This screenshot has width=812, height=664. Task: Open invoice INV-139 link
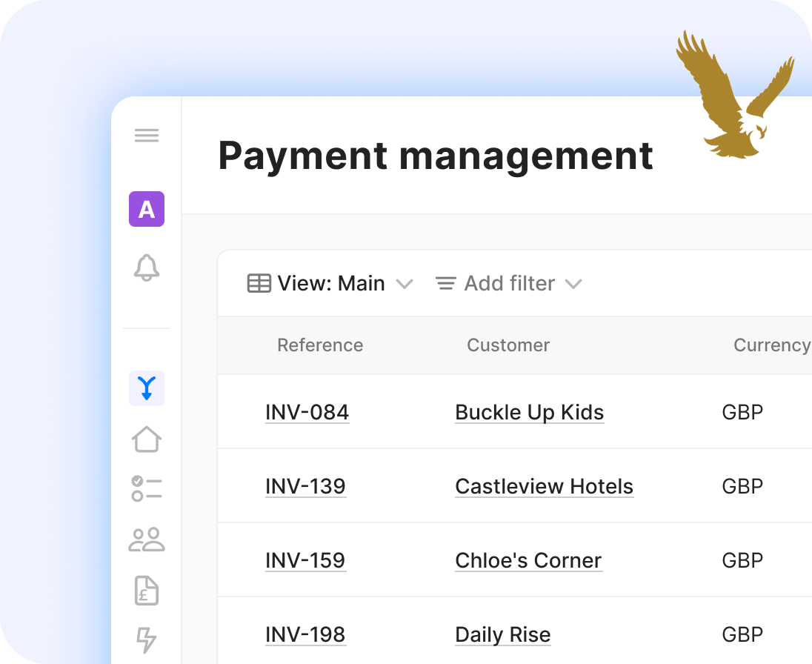coord(305,487)
